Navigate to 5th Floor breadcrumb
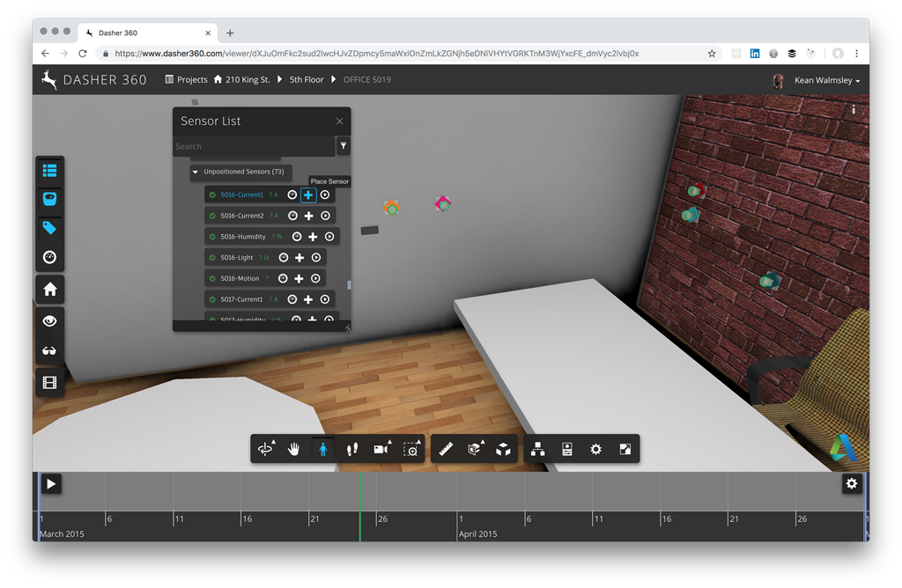The width and height of the screenshot is (902, 588). point(307,80)
